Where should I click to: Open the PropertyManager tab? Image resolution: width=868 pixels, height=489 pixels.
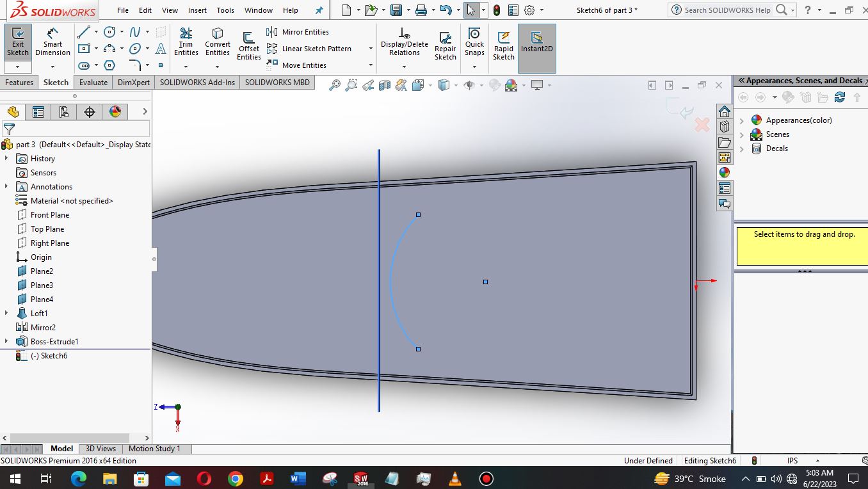[x=38, y=112]
